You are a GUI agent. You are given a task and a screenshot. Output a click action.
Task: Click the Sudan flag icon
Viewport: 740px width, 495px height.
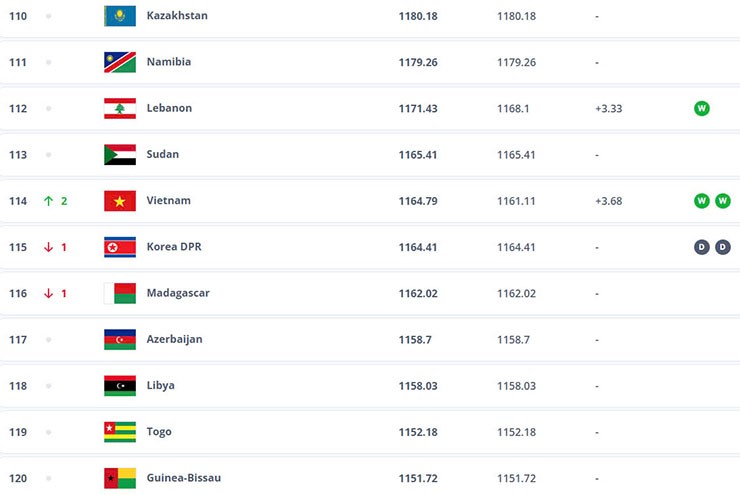[120, 155]
